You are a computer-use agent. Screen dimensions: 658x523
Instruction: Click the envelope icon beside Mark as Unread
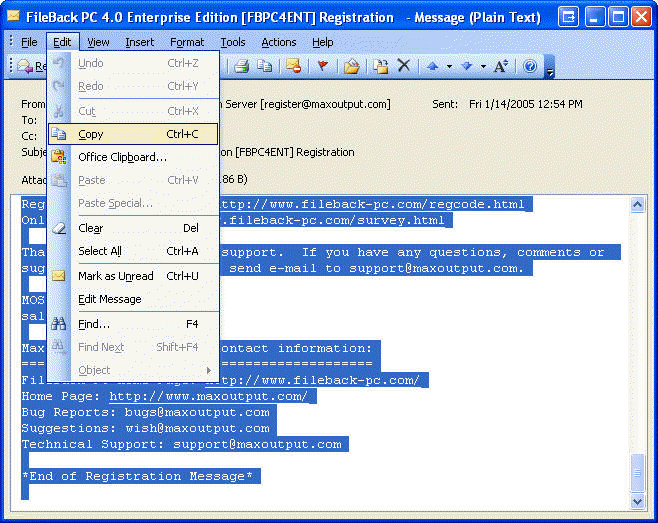59,276
